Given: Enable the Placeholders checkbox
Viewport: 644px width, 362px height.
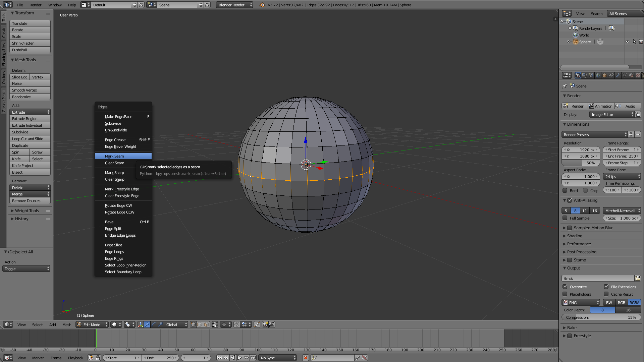Looking at the screenshot, I should click(565, 294).
